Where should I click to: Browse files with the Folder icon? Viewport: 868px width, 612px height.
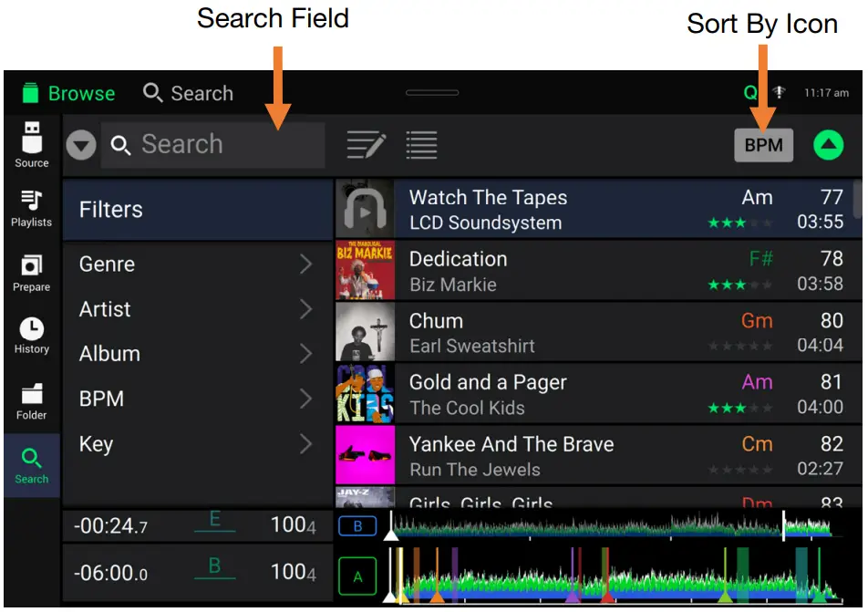click(30, 399)
